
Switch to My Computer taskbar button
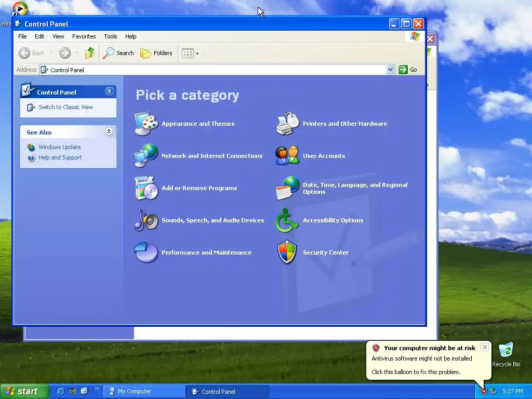[144, 392]
